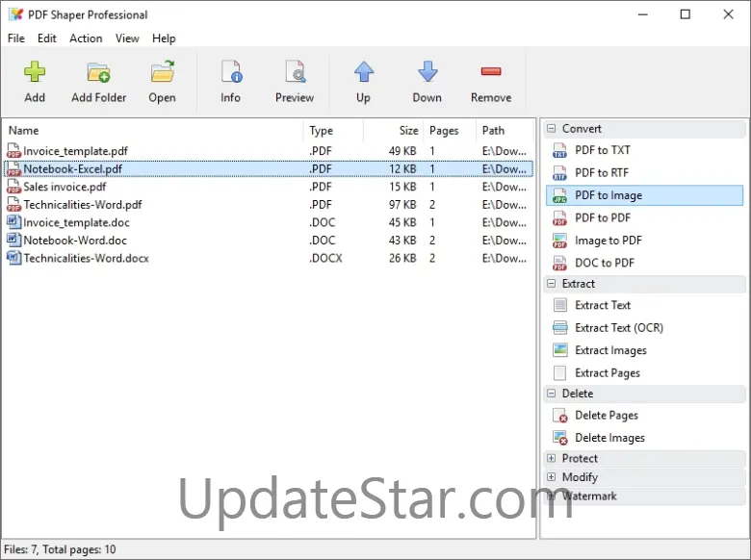751x560 pixels.
Task: Click the status bar files count text
Action: point(60,549)
